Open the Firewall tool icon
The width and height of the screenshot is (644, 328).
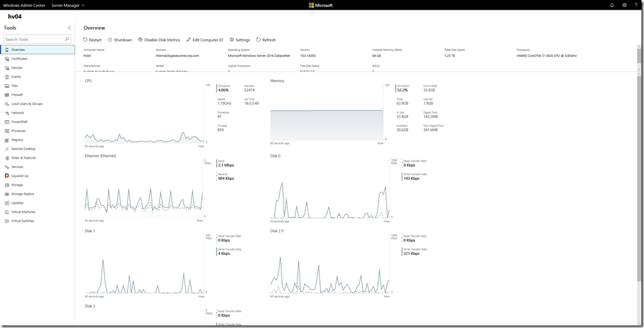(x=7, y=95)
